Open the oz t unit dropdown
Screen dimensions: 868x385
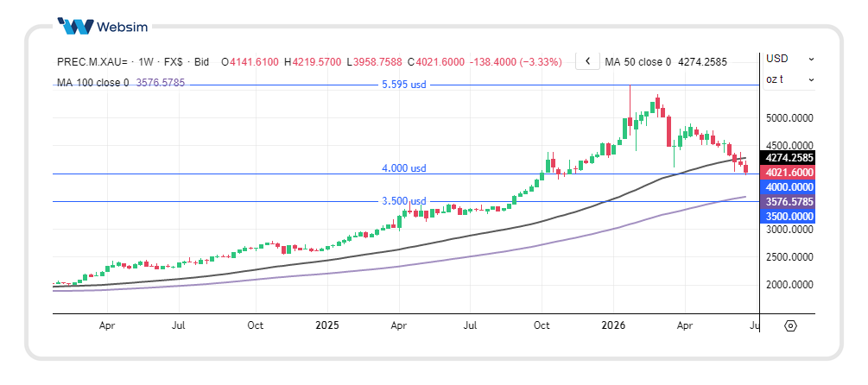(790, 79)
